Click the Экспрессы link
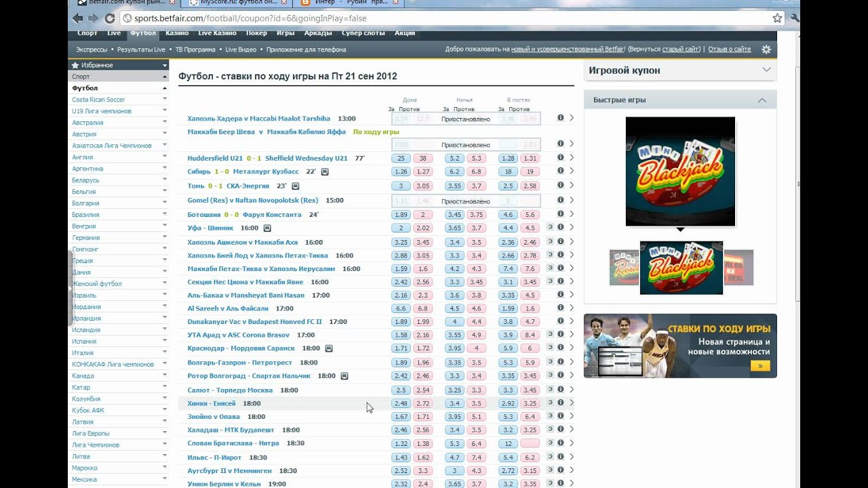Screen dimensions: 868x488 coord(92,49)
